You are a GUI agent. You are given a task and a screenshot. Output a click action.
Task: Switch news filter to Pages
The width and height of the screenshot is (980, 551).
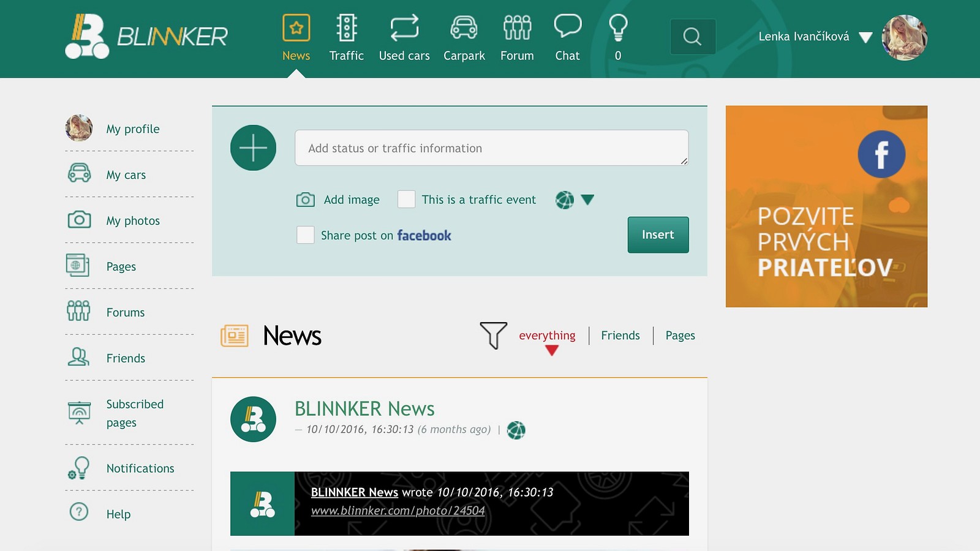[x=680, y=335]
